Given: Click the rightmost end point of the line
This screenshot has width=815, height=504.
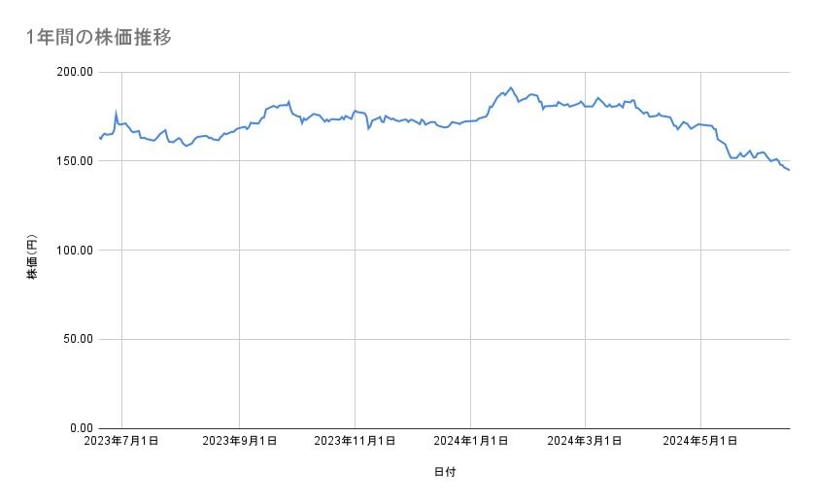Looking at the screenshot, I should click(x=789, y=170).
